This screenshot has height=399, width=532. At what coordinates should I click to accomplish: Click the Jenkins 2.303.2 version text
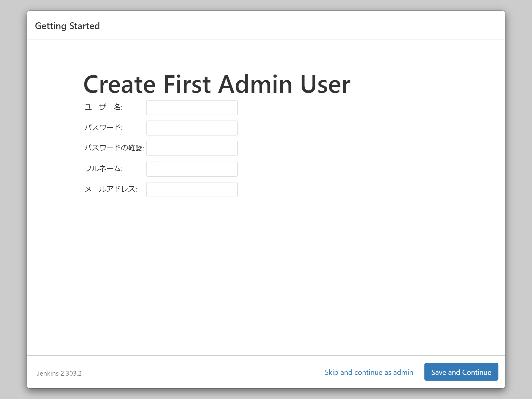(x=59, y=373)
